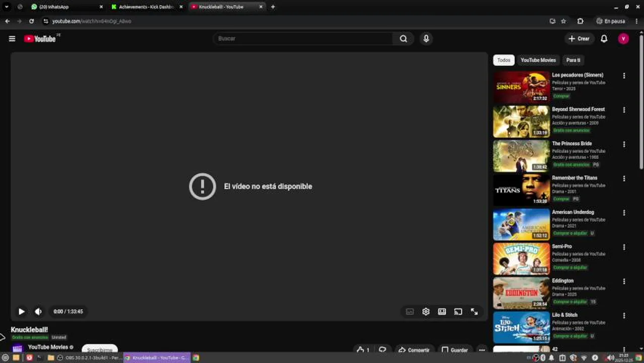Open the Semi-Pro thumbnail
Image resolution: width=644 pixels, height=363 pixels.
pyautogui.click(x=521, y=259)
